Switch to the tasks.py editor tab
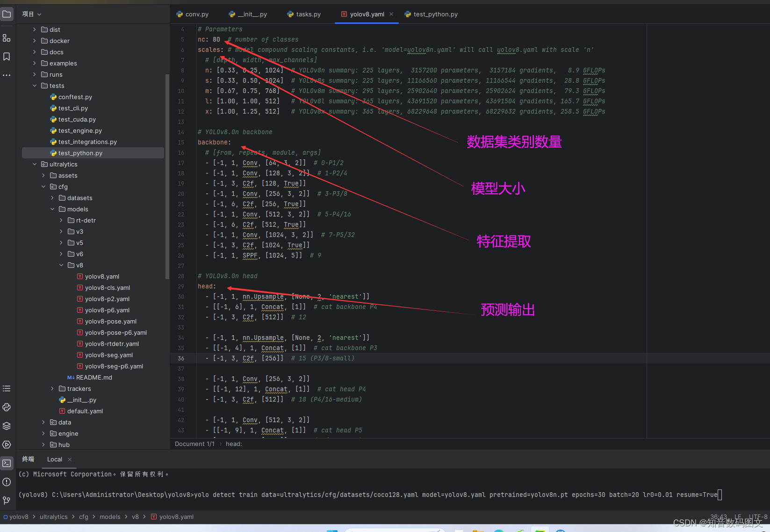 [304, 14]
